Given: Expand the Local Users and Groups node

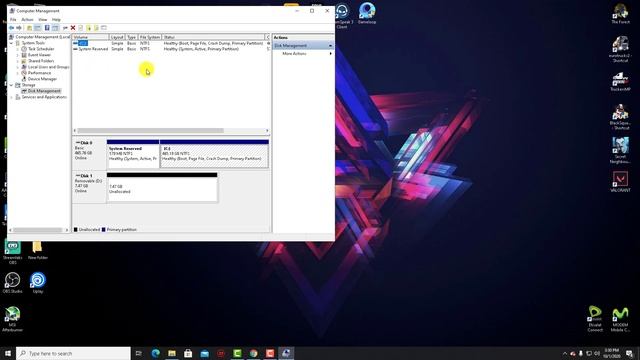Looking at the screenshot, I should click(18, 67).
